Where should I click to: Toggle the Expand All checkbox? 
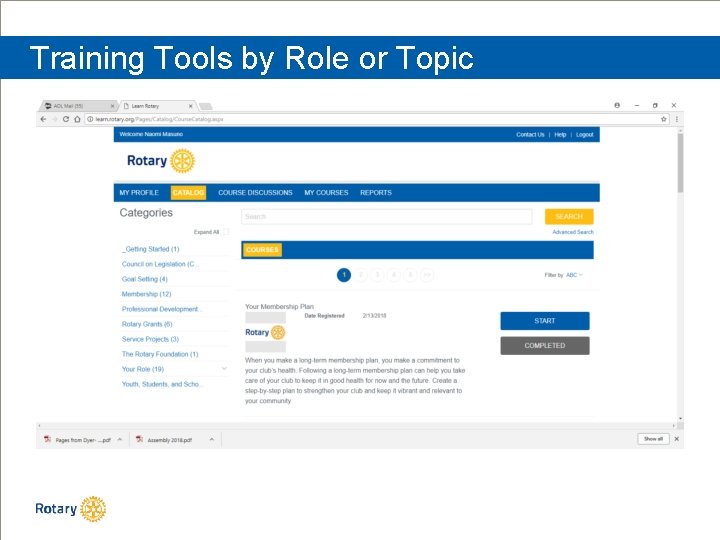pyautogui.click(x=226, y=232)
